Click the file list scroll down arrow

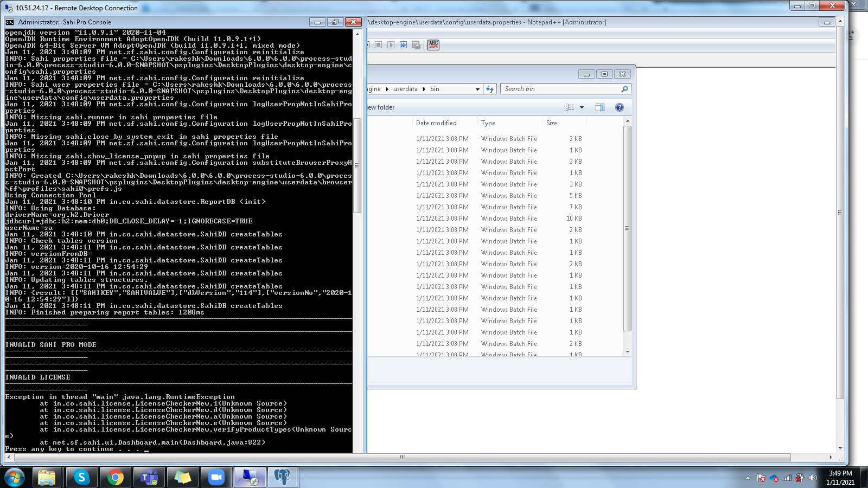click(628, 351)
